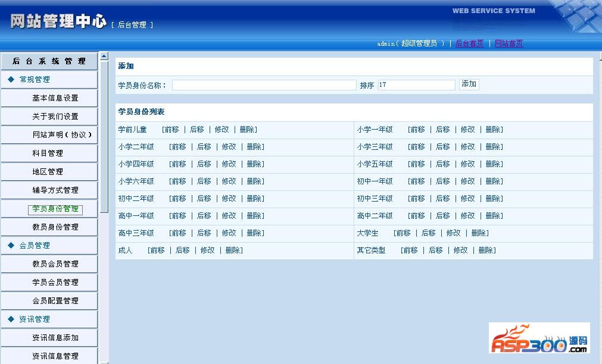Open 网站声明(协议) menu item
This screenshot has width=602, height=364.
[x=62, y=134]
